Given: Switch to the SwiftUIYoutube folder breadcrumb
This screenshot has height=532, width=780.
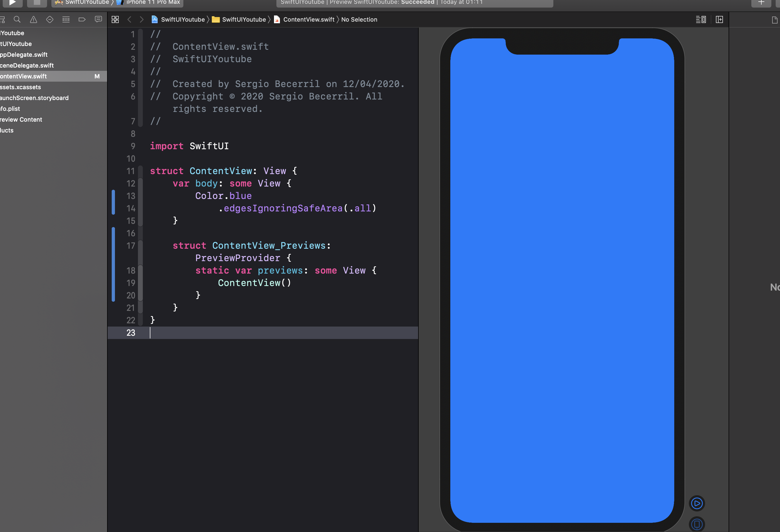Looking at the screenshot, I should click(x=243, y=19).
